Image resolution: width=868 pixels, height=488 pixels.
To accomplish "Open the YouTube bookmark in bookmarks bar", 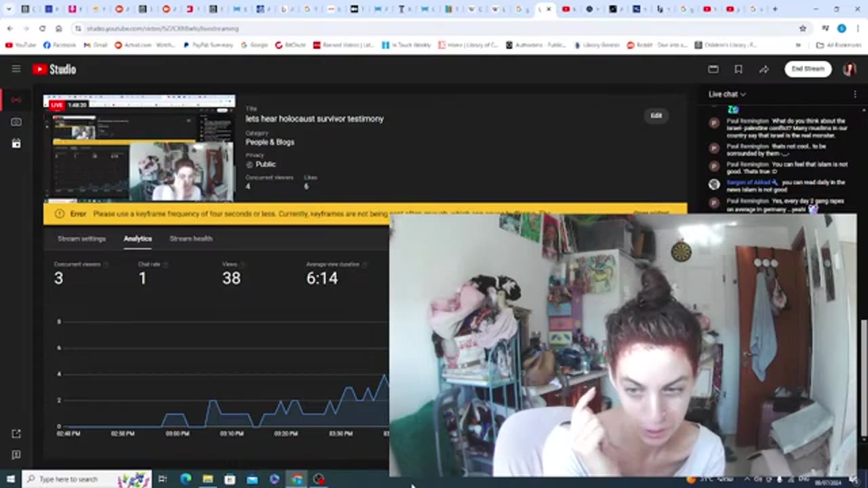I will click(20, 45).
